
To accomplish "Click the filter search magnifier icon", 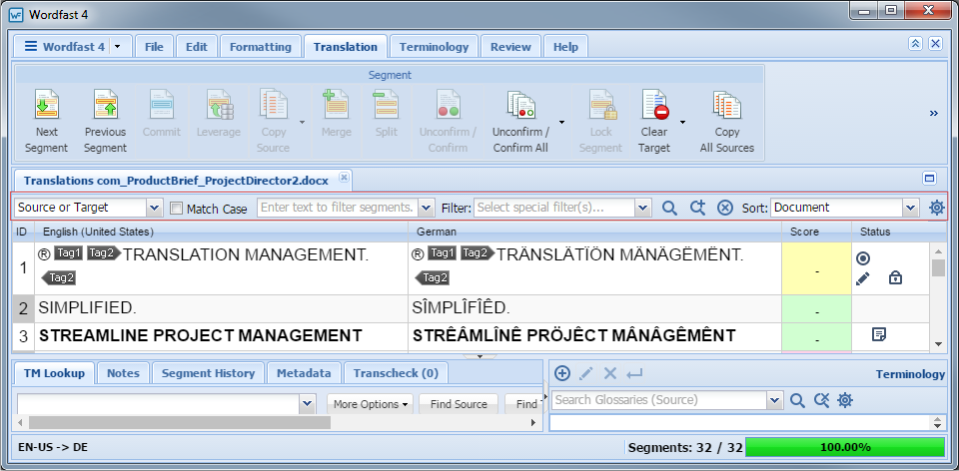I will click(670, 208).
